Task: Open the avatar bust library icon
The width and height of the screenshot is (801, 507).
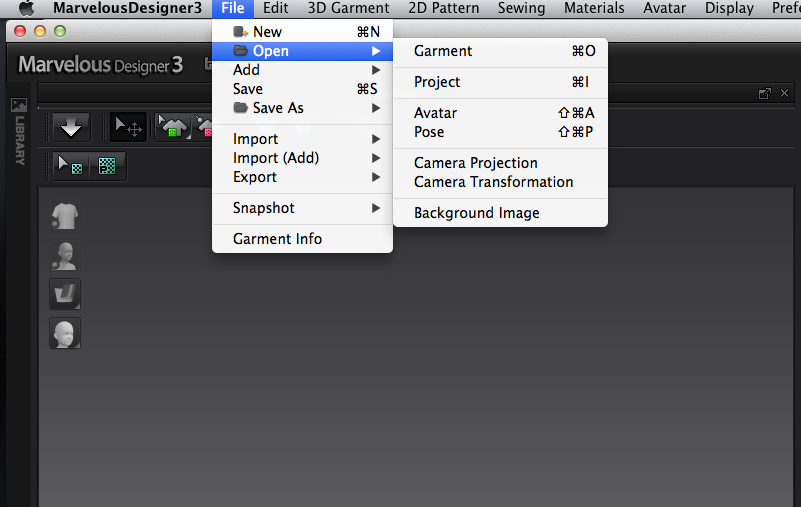Action: tap(65, 256)
